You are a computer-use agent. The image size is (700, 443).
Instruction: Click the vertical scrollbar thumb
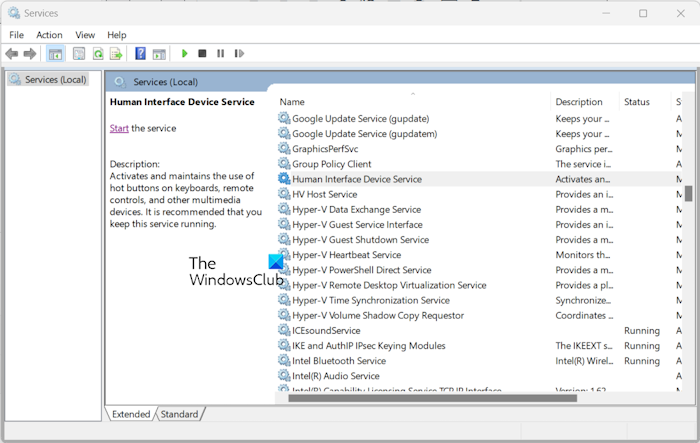coord(689,194)
